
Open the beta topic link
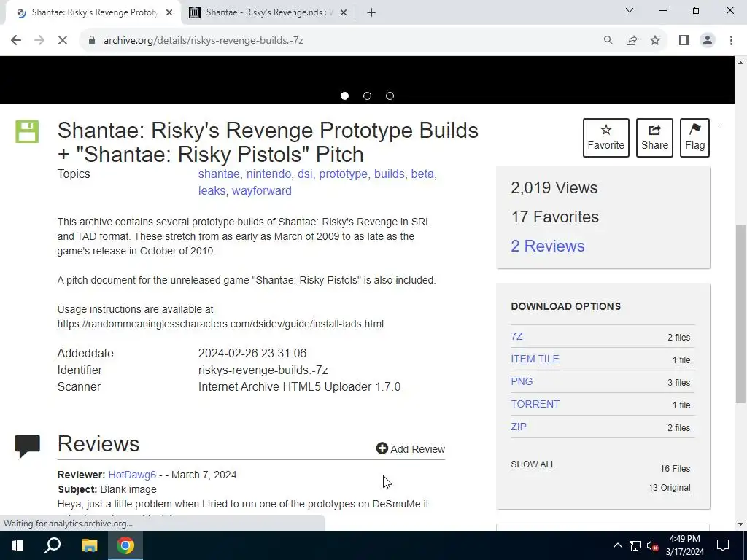pos(422,174)
